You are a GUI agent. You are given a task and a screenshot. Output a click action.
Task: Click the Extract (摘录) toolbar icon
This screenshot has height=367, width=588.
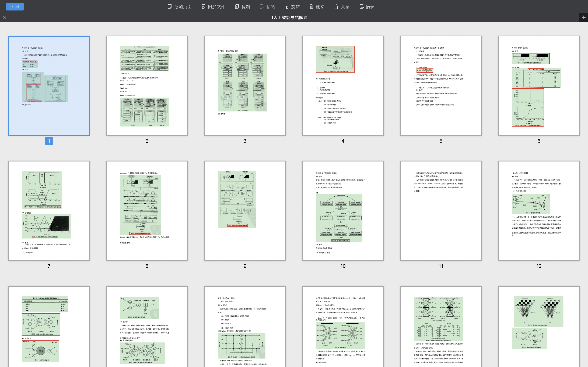click(361, 7)
